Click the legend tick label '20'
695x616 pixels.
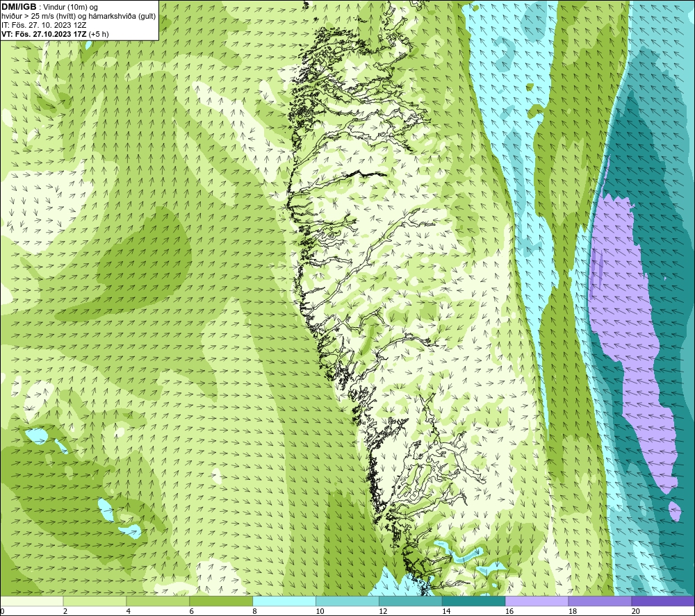pos(636,612)
